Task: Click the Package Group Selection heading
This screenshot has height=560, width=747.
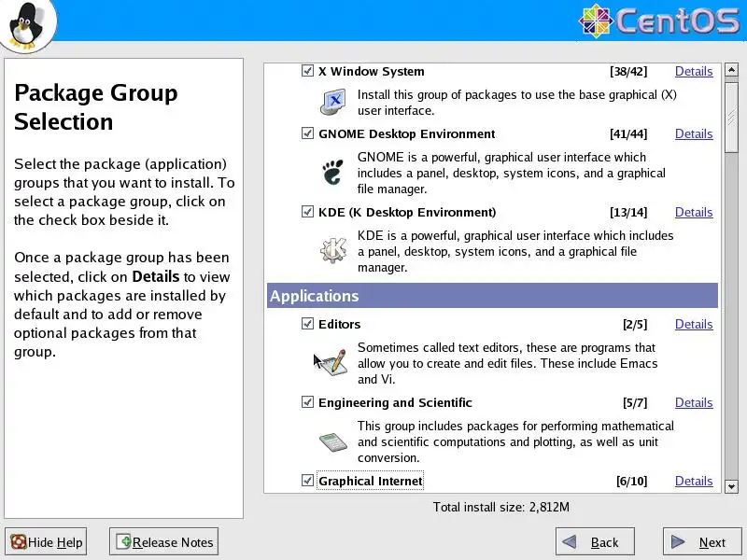Action: point(96,107)
